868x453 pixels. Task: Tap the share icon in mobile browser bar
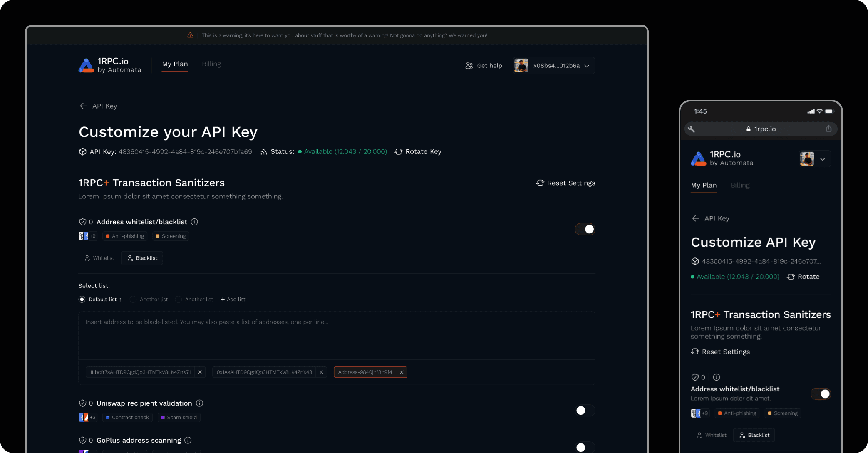pyautogui.click(x=828, y=129)
